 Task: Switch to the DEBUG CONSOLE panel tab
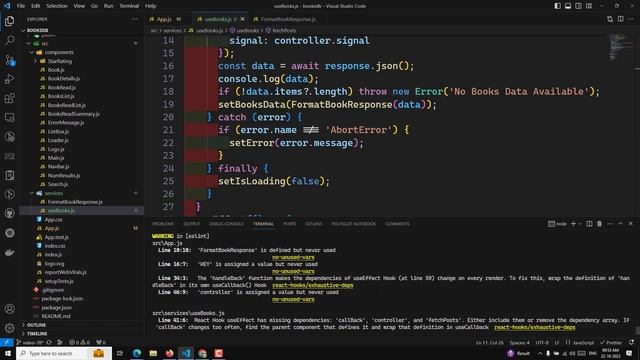[227, 224]
